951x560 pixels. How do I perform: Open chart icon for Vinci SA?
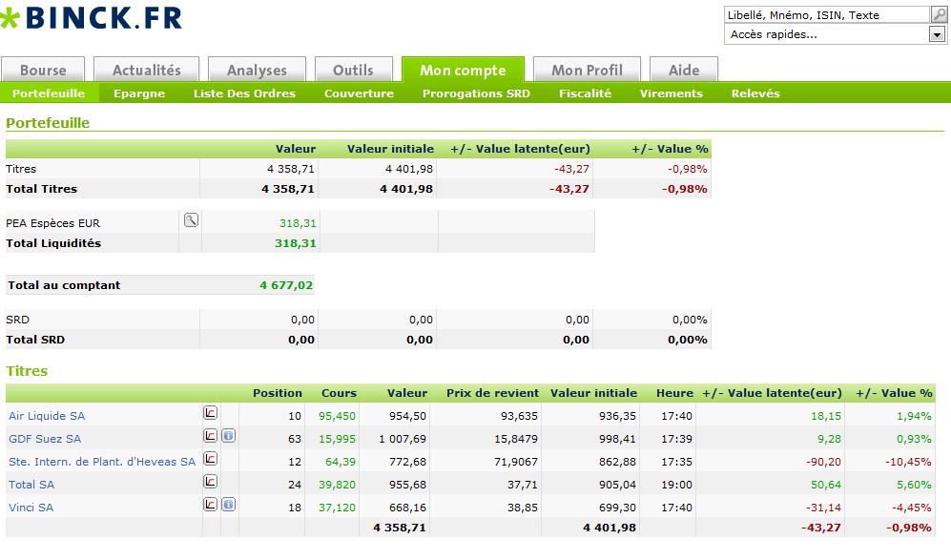[x=211, y=505]
